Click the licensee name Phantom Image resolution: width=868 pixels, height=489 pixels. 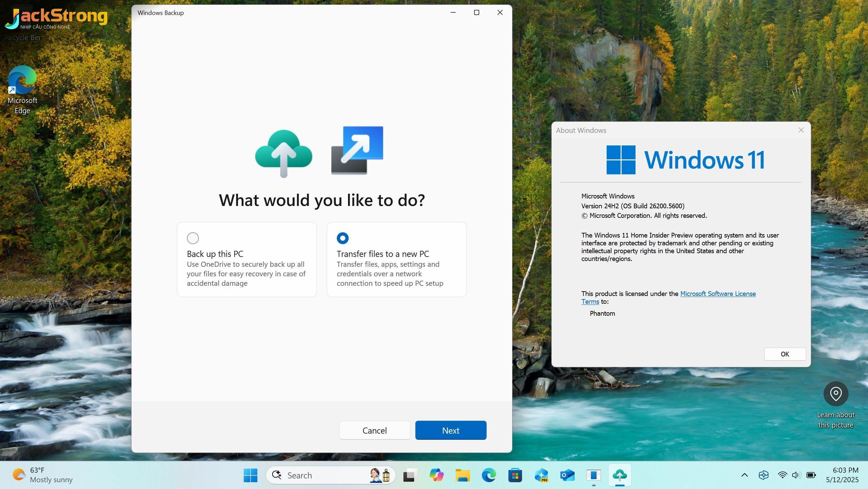click(x=602, y=313)
